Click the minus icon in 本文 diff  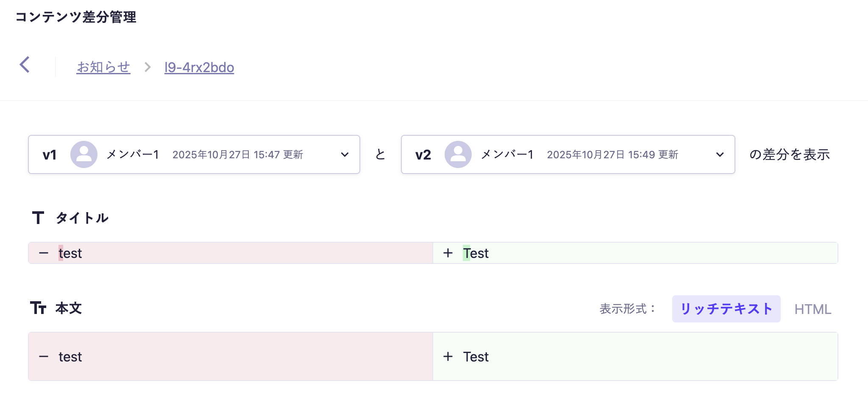44,357
